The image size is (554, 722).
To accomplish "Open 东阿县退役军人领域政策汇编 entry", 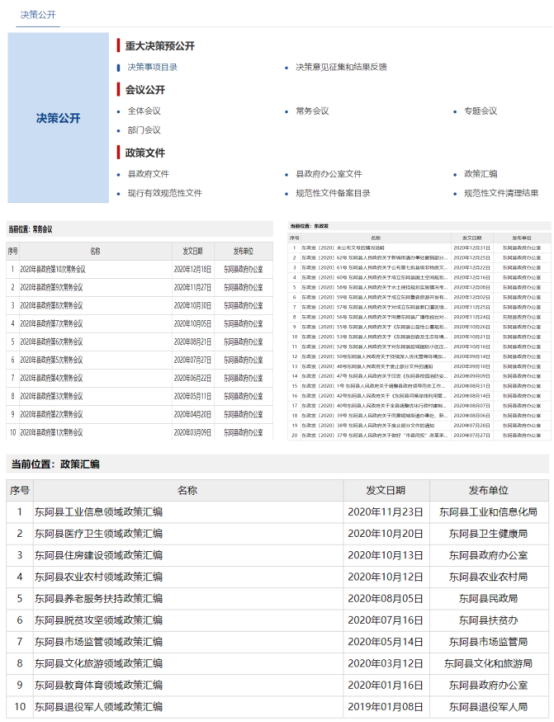I will click(x=99, y=707).
